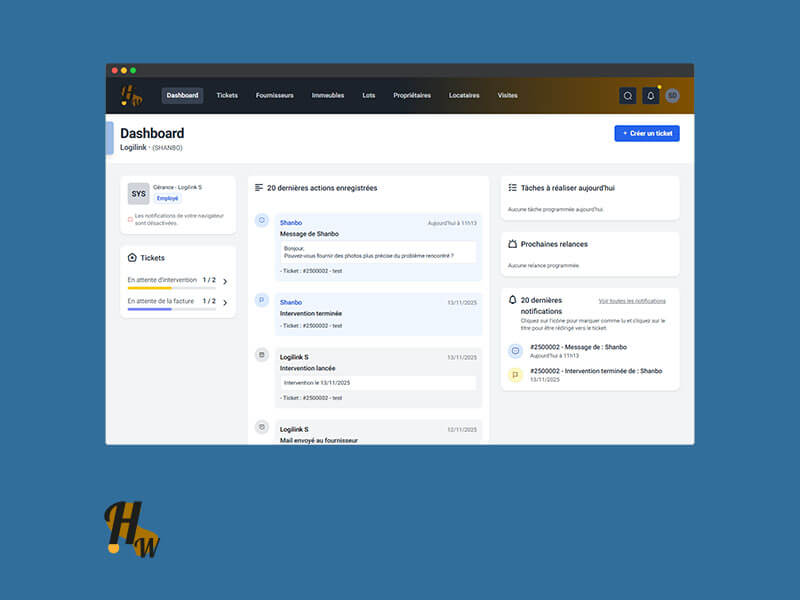Open the search magnifier in the top bar
This screenshot has width=800, height=600.
(x=626, y=96)
